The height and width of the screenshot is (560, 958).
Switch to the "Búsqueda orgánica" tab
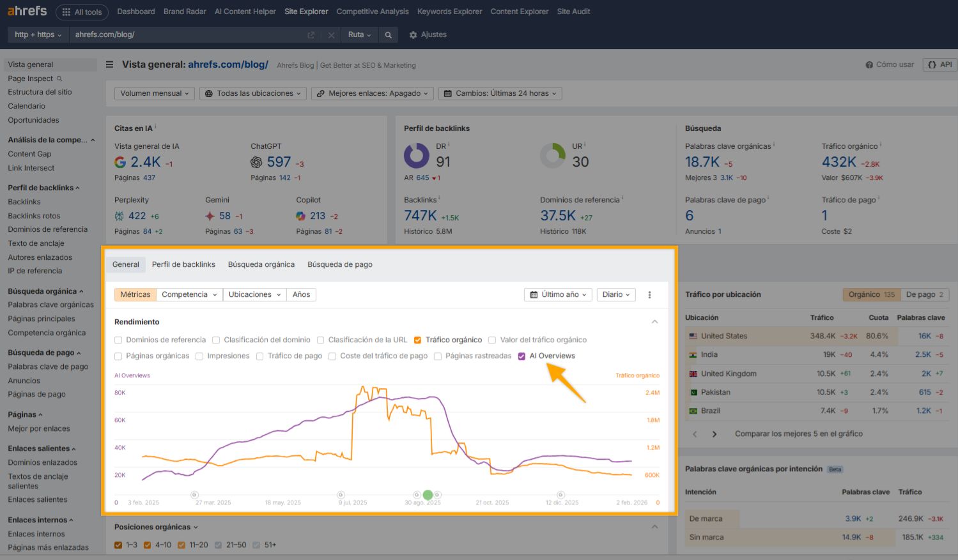click(261, 264)
